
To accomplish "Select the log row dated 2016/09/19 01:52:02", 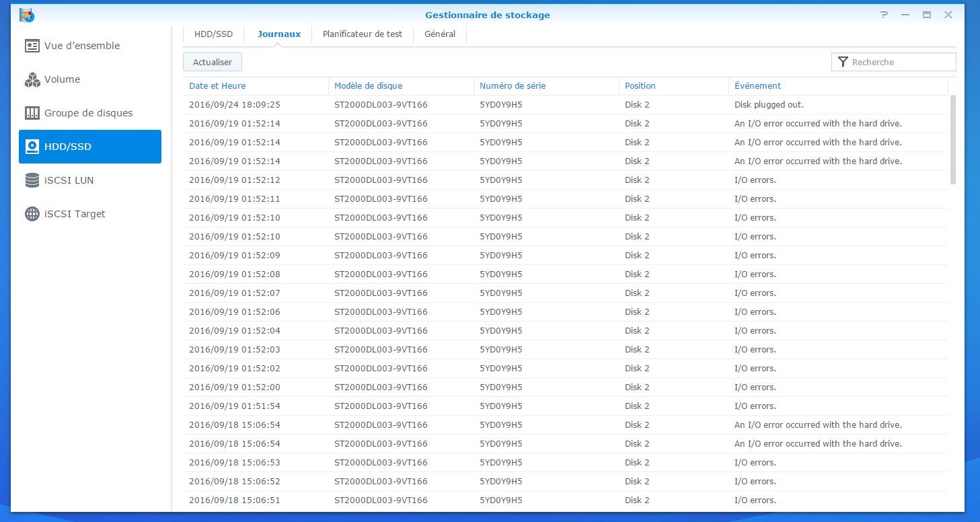I will pyautogui.click(x=566, y=369).
